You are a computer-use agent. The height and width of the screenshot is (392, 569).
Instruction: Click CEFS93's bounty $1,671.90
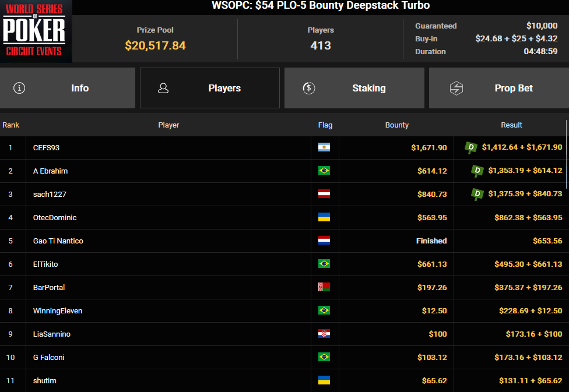point(428,147)
